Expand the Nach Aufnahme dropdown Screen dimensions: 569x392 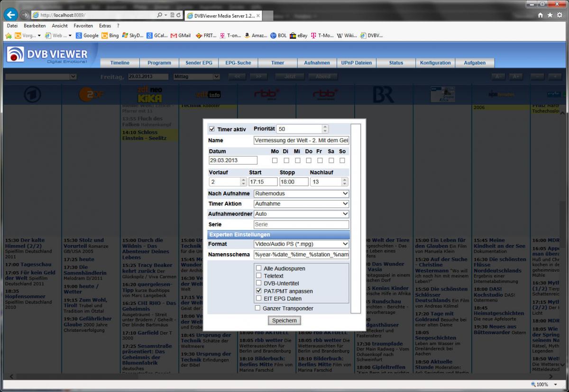point(301,193)
